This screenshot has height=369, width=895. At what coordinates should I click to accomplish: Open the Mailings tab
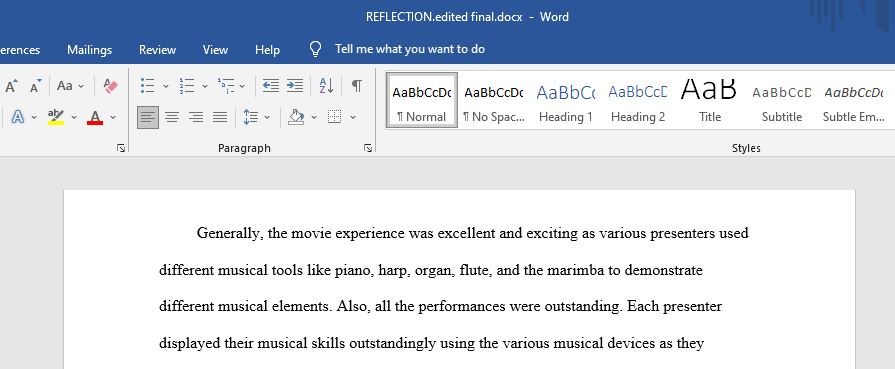(x=90, y=50)
